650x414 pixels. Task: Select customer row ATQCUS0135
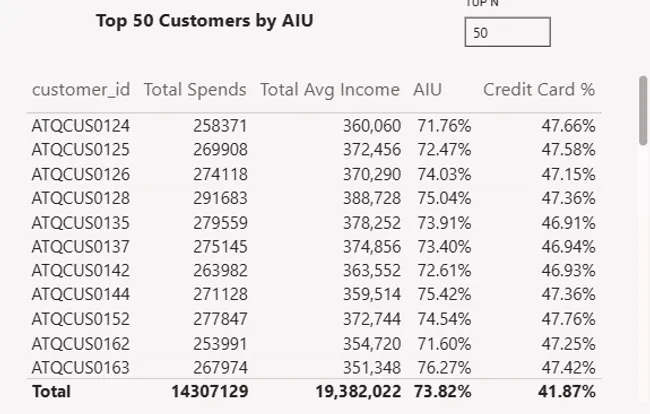(314, 223)
